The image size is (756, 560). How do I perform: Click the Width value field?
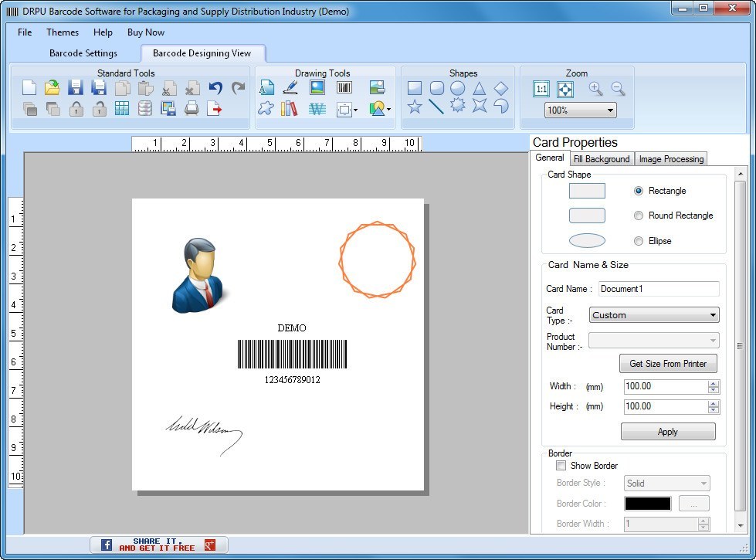tap(666, 386)
